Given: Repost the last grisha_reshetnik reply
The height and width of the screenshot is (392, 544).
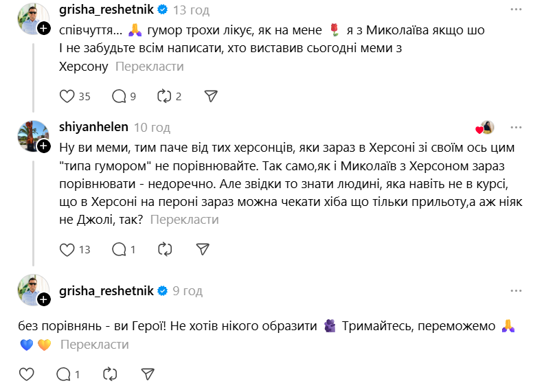Looking at the screenshot, I should (109, 374).
